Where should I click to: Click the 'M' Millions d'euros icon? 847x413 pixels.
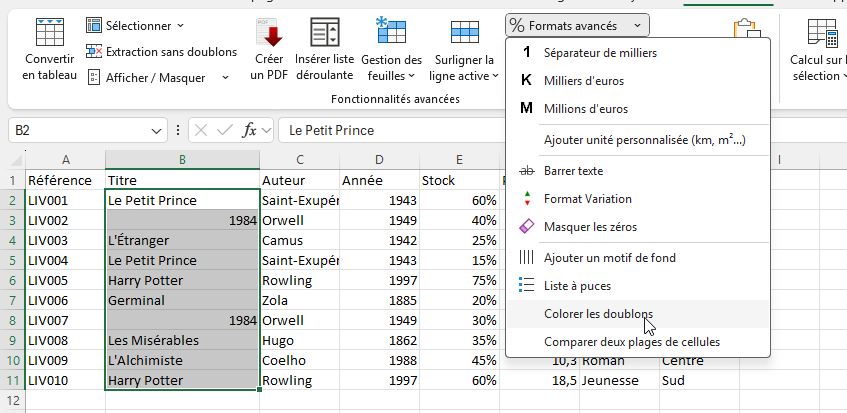526,109
